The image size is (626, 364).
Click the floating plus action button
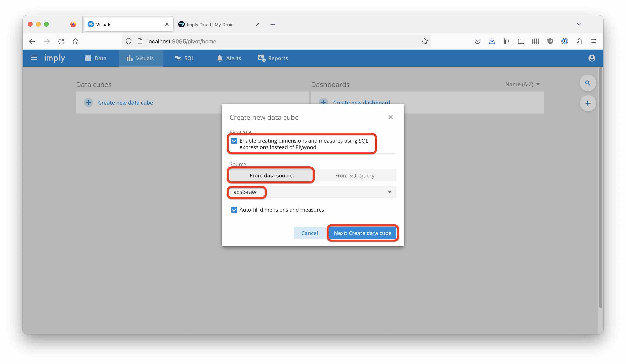tap(588, 103)
